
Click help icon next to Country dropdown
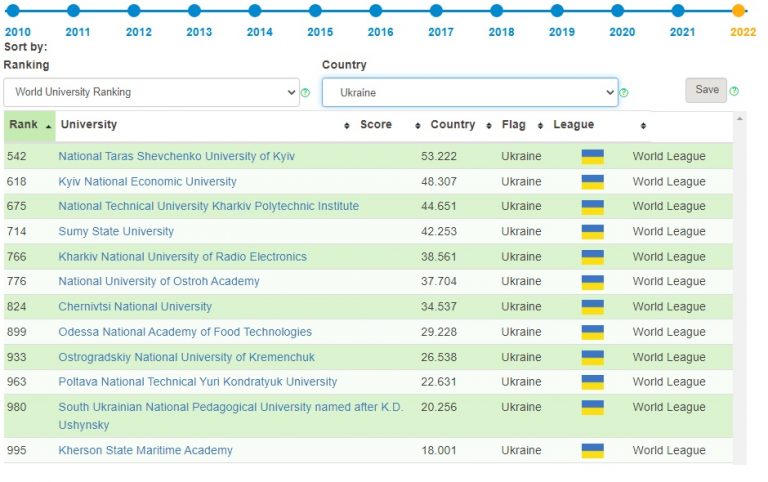(624, 93)
